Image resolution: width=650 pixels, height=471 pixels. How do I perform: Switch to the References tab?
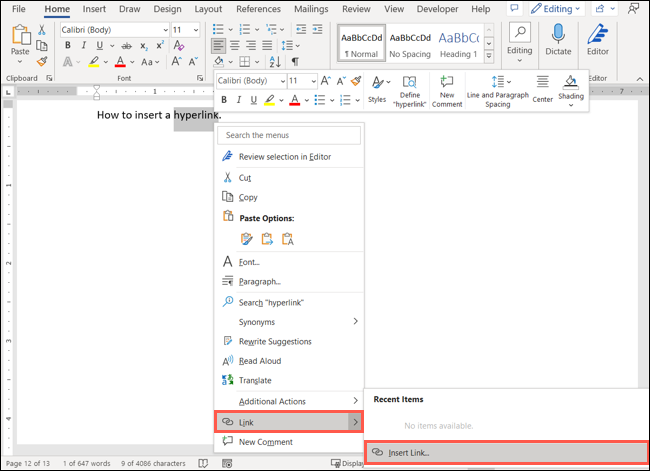click(x=258, y=9)
